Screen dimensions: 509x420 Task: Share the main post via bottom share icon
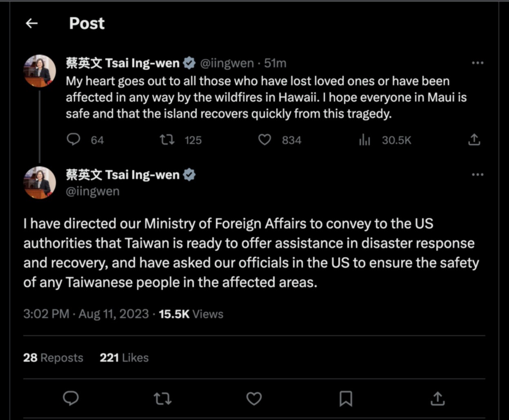click(437, 398)
